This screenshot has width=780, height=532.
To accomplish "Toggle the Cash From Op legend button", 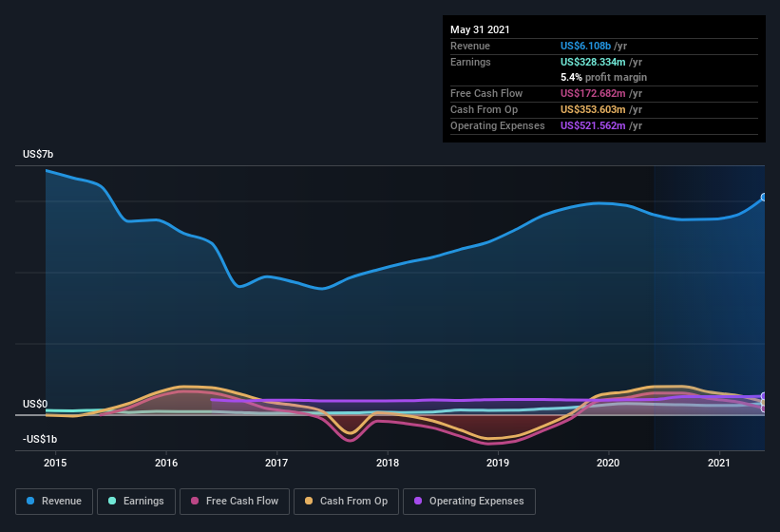I will [346, 502].
